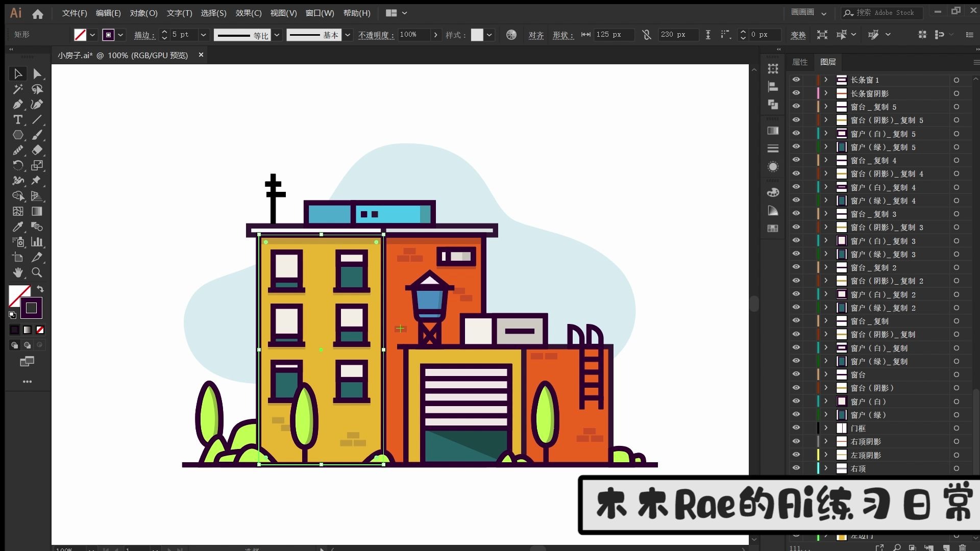Select the Type tool

click(17, 119)
